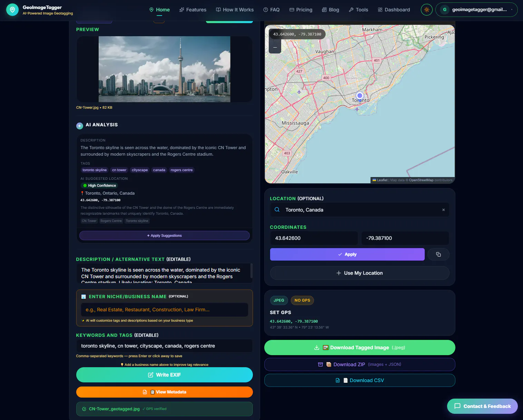Click the Use My Location button
Viewport: 523px width, 420px height.
click(x=359, y=273)
